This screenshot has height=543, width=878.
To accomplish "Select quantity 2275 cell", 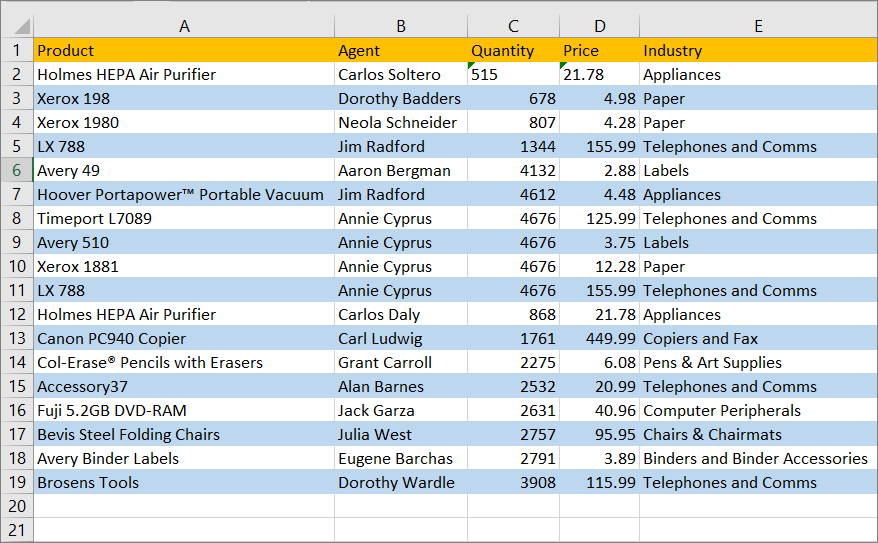I will coord(513,362).
